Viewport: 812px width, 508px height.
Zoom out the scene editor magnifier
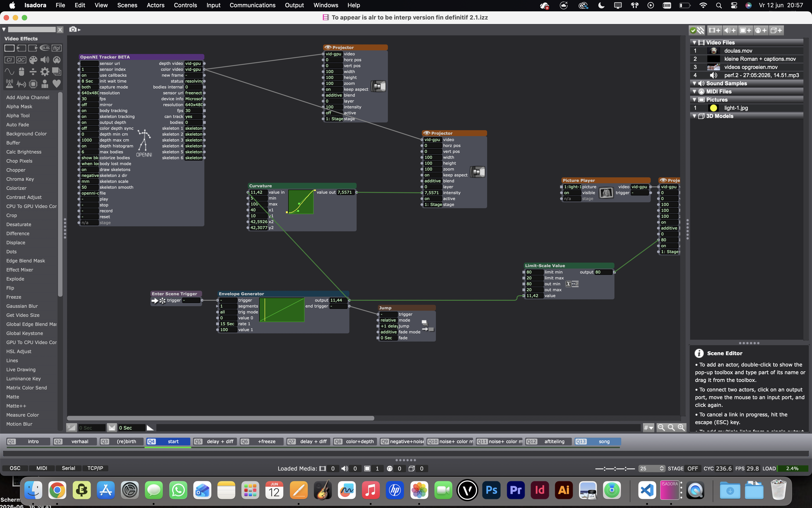pyautogui.click(x=661, y=427)
